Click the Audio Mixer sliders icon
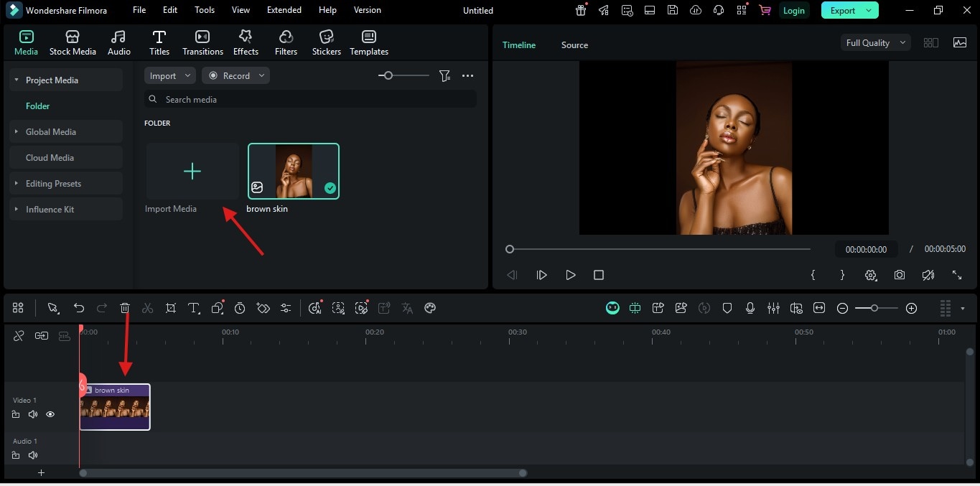This screenshot has height=486, width=980. pyautogui.click(x=774, y=308)
